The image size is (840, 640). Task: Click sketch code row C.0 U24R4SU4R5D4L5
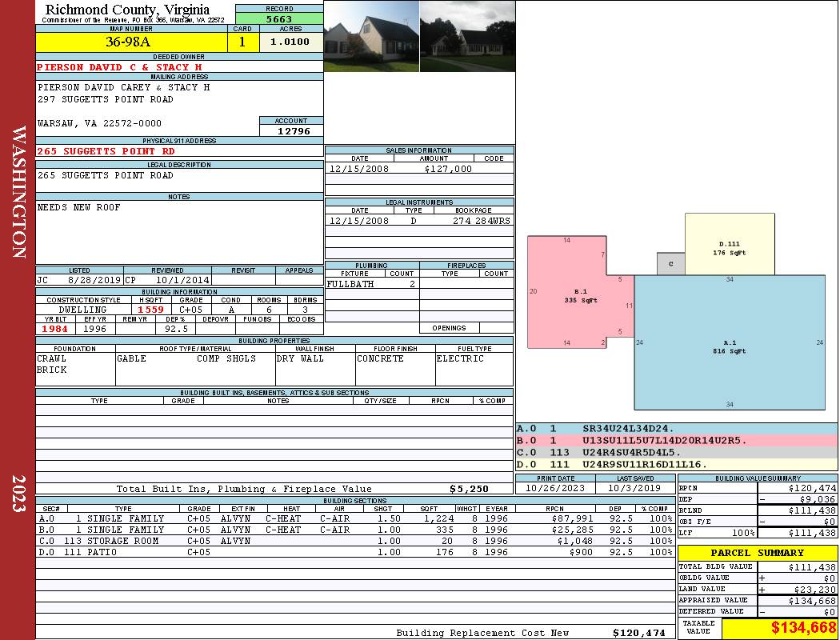677,452
